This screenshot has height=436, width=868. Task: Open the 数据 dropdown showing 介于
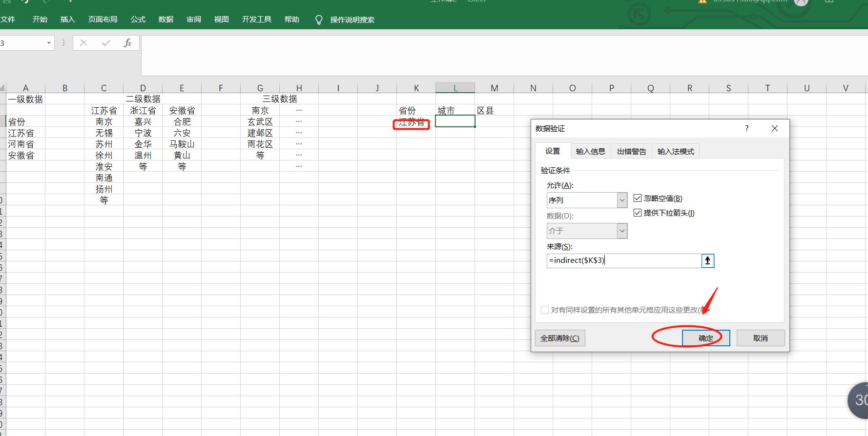[x=622, y=231]
